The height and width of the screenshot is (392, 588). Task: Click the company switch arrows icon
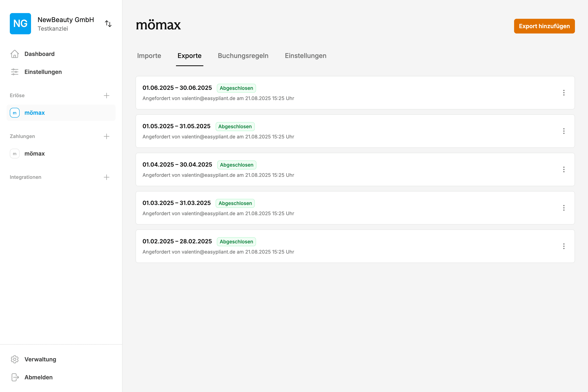tap(108, 23)
